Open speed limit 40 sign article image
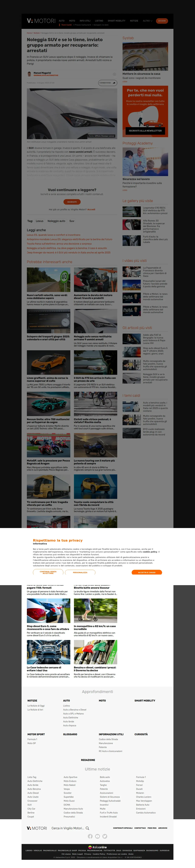This screenshot has width=195, height=868. [x=48, y=280]
